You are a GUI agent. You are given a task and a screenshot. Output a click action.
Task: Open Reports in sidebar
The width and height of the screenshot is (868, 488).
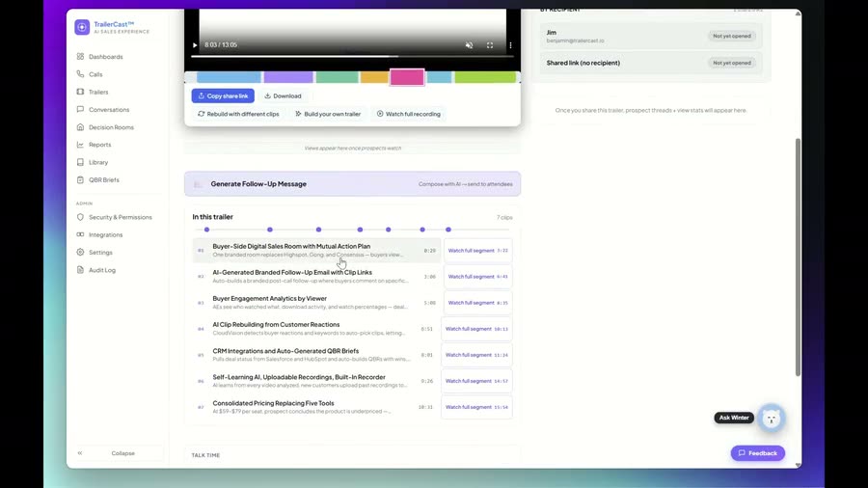(99, 145)
